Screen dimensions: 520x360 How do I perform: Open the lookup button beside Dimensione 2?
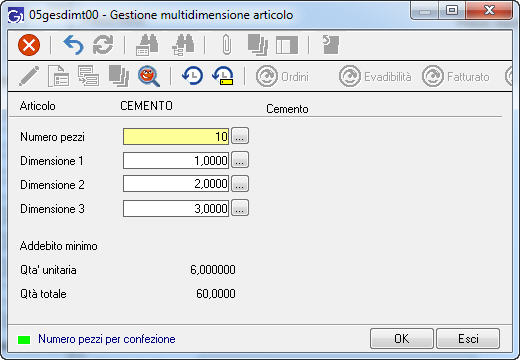pos(240,184)
